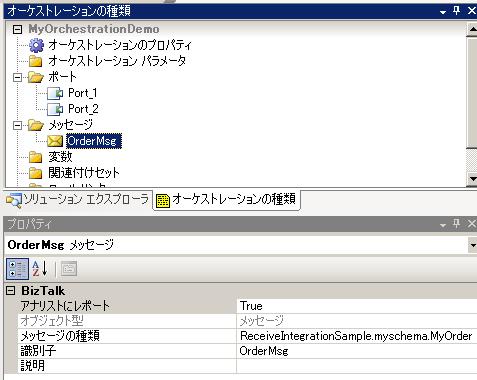Click the orchestration parameters folder icon
Viewport: 477px width, 380px height.
(x=36, y=61)
